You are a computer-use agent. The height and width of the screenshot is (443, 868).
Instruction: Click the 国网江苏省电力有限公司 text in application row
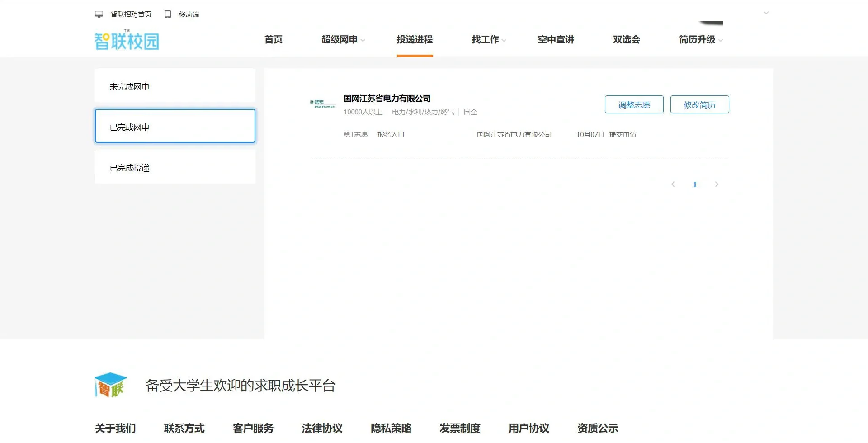tap(514, 135)
